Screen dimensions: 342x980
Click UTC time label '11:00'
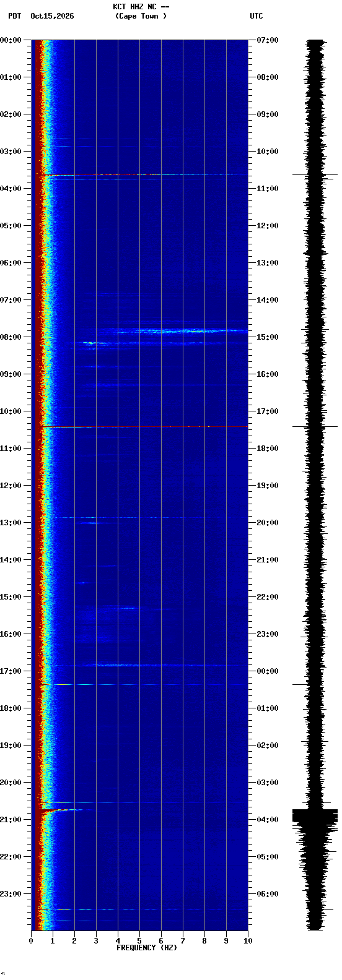click(268, 189)
